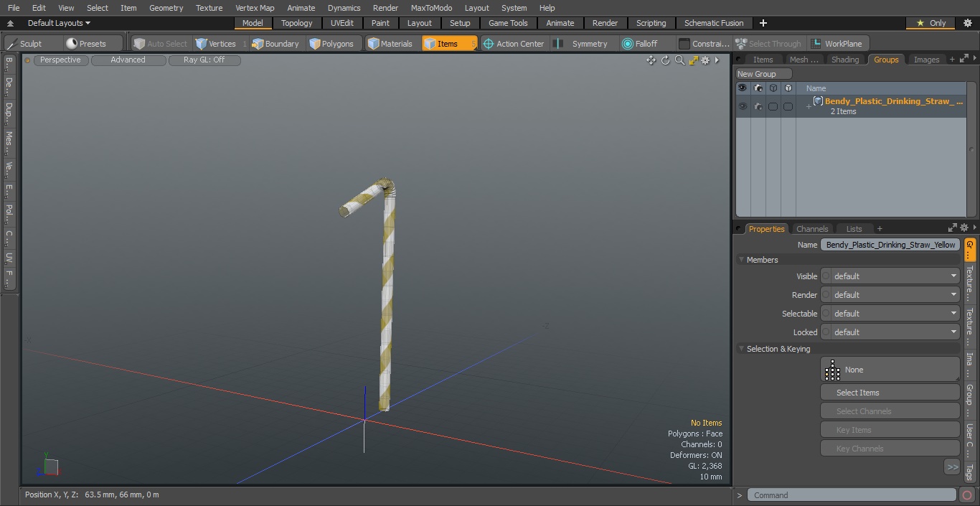Add a new layout tab with plus
The image size is (980, 506).
(763, 23)
